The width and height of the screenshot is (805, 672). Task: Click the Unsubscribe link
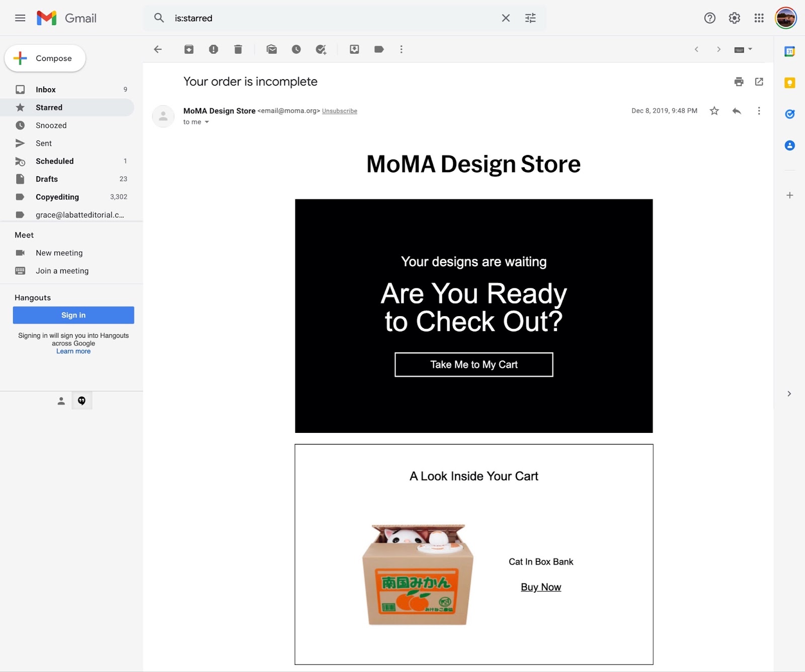pyautogui.click(x=340, y=111)
